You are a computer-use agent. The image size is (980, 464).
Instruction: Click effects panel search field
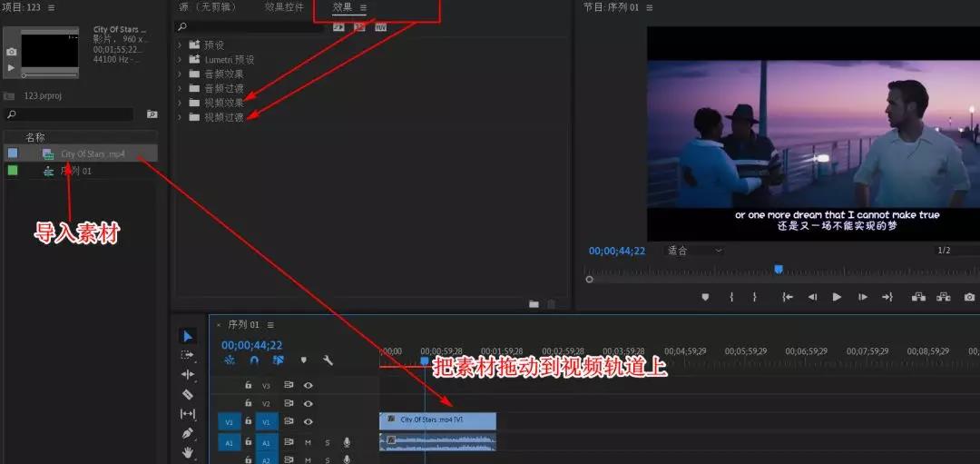tap(249, 27)
